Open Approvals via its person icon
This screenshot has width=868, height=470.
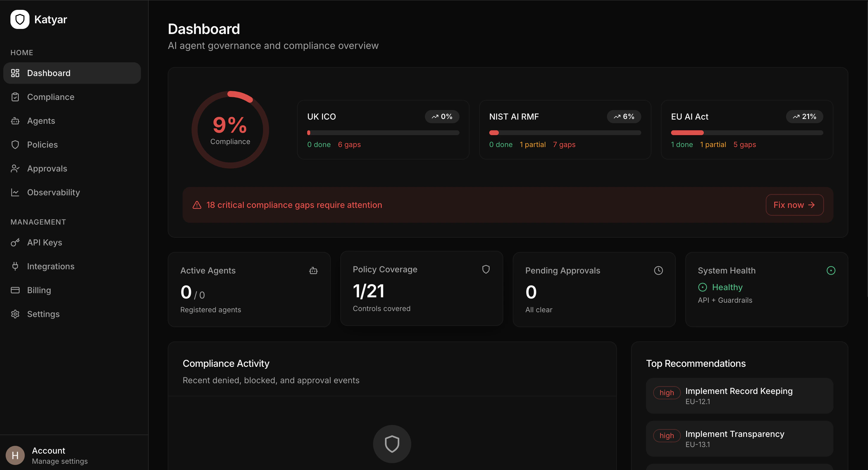coord(15,168)
